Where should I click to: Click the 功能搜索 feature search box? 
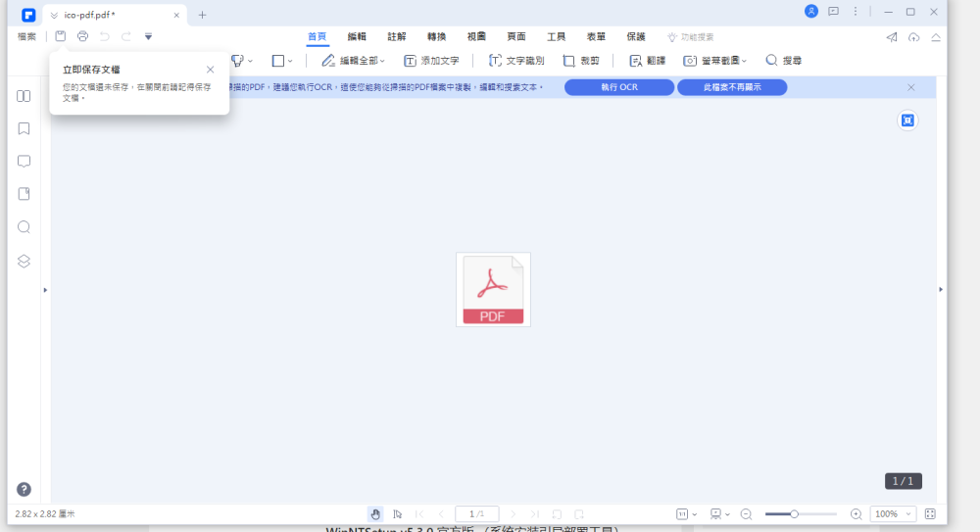(691, 37)
